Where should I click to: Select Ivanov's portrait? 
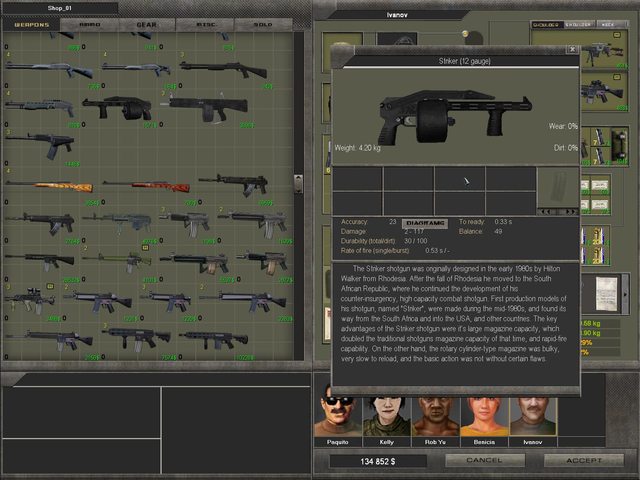click(x=533, y=416)
